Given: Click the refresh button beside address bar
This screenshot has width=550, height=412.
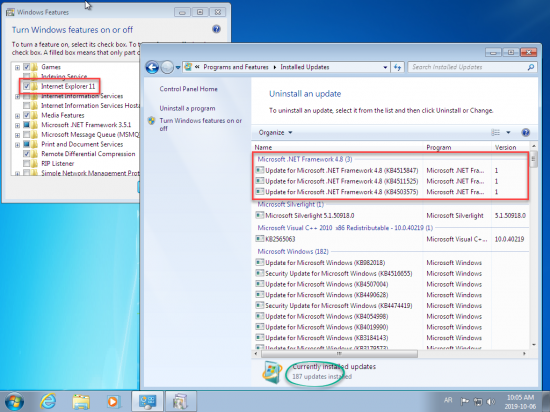Looking at the screenshot, I should [397, 67].
